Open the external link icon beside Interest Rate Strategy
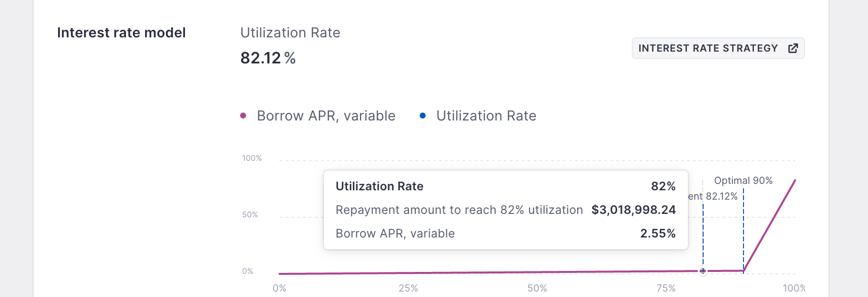The height and width of the screenshot is (297, 868). [793, 48]
